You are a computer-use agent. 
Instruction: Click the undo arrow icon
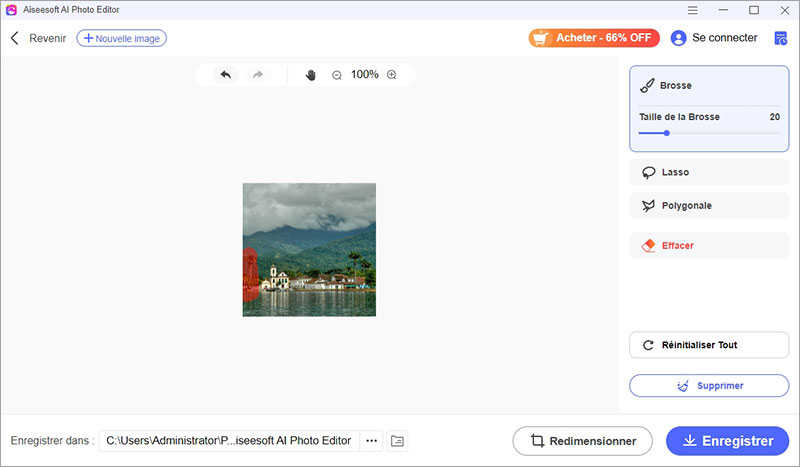[225, 75]
